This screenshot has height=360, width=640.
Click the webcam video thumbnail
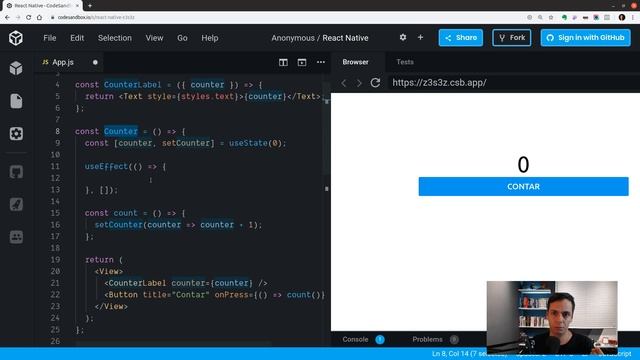point(552,317)
